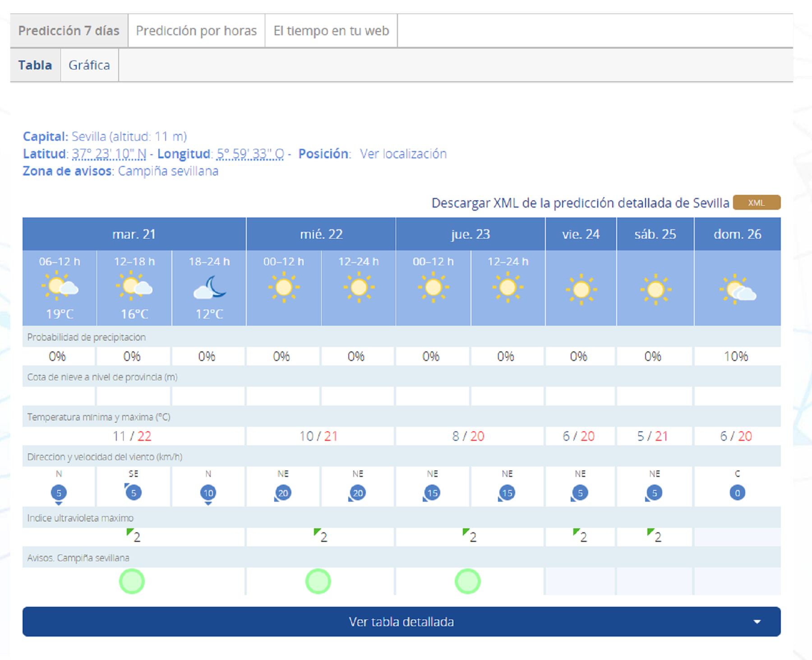Click the sunny icon for sáb. 25
This screenshot has height=660, width=812.
click(655, 290)
